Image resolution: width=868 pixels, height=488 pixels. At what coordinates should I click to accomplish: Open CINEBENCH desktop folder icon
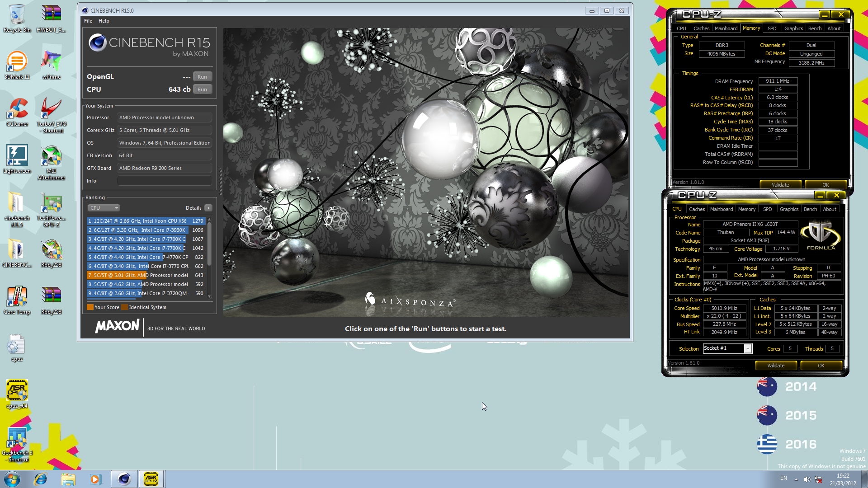[x=17, y=253]
